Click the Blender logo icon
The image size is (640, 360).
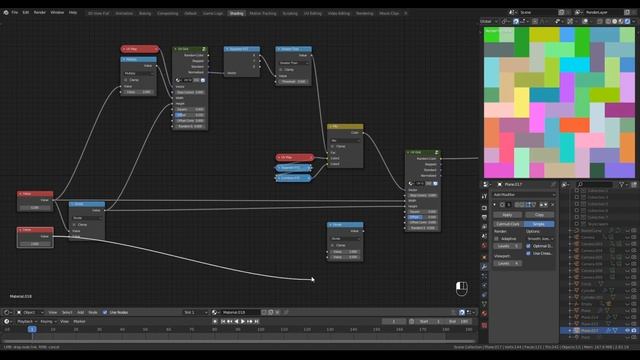tap(6, 13)
